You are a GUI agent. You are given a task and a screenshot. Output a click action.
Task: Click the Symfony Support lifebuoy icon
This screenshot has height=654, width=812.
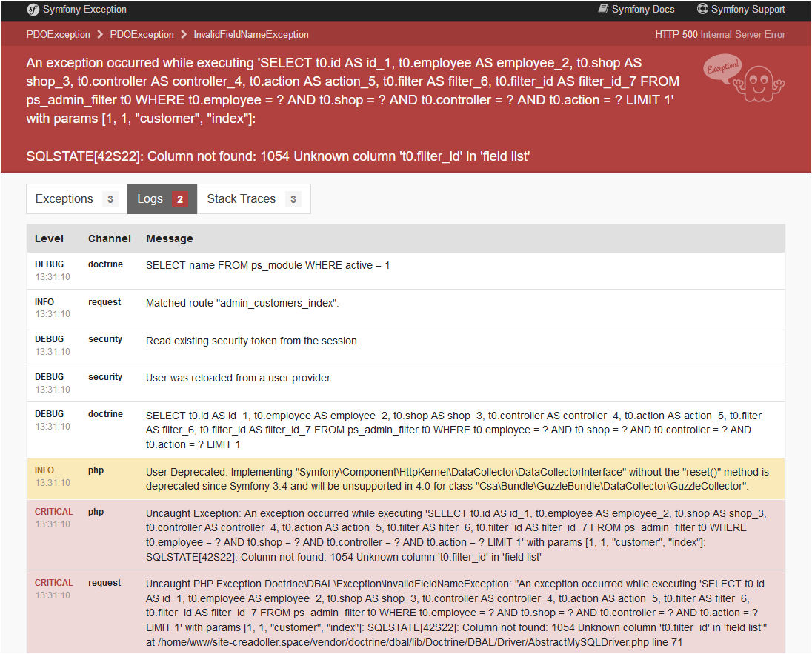coord(702,9)
